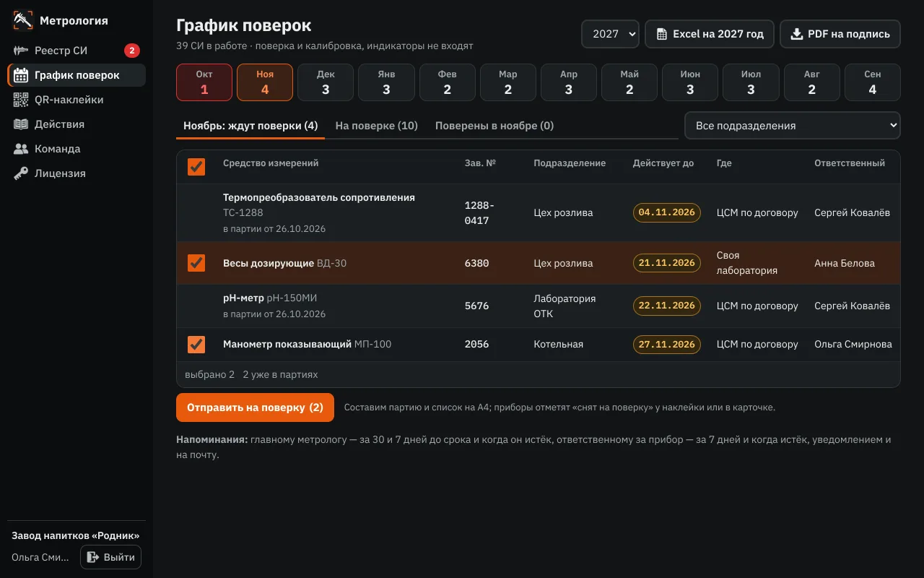Export Excel на 2027 год

710,34
